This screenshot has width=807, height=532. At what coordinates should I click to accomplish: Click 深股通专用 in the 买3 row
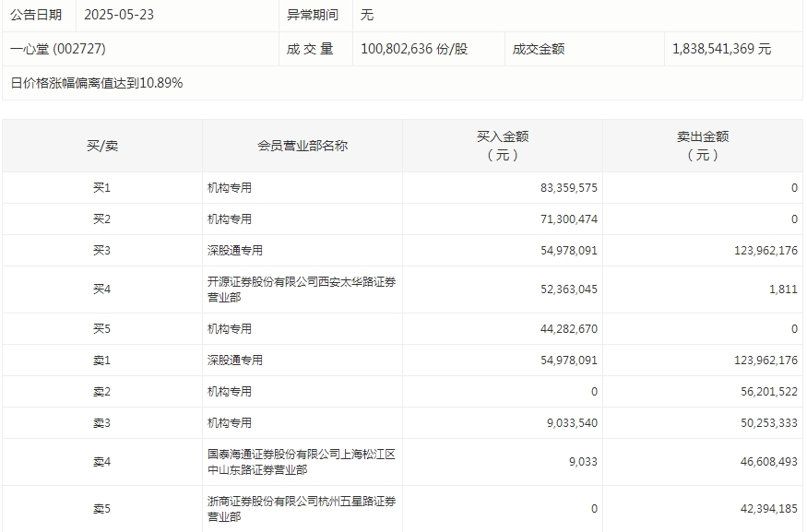coord(234,251)
